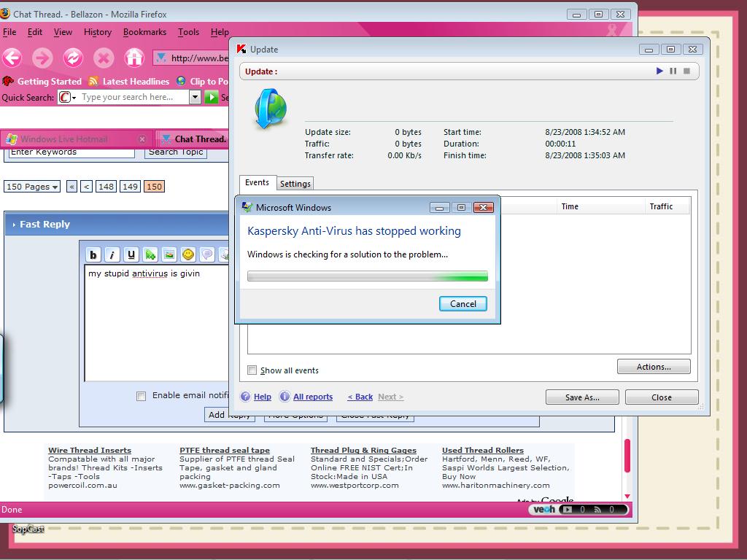The width and height of the screenshot is (747, 560).
Task: Insert a quote bubble in Fast Reply
Action: [207, 254]
